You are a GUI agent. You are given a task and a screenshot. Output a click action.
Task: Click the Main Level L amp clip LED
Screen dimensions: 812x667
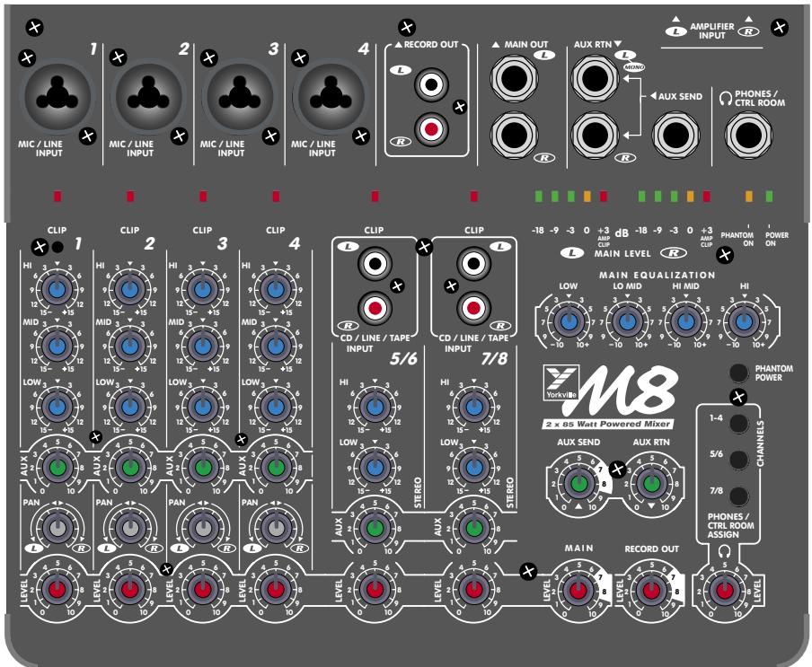click(x=604, y=196)
